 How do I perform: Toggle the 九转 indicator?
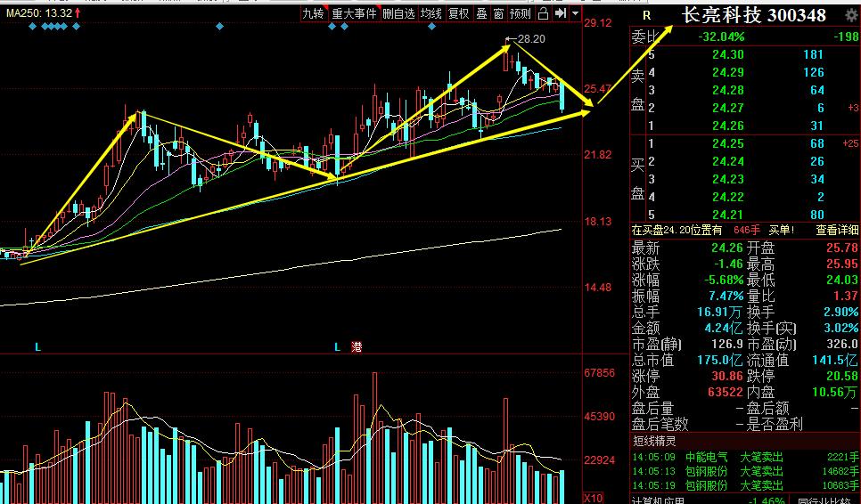click(x=312, y=13)
